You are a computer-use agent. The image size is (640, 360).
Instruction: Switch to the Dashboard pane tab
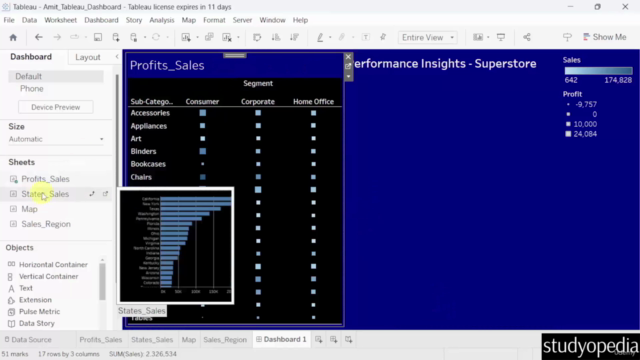[31, 57]
